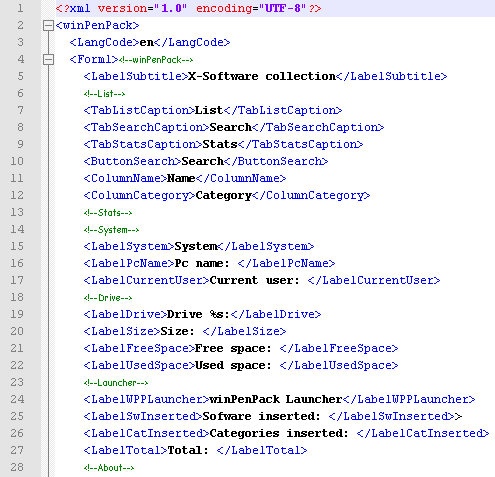Click line number 14 in the margin
Image resolution: width=495 pixels, height=477 pixels.
(17, 229)
